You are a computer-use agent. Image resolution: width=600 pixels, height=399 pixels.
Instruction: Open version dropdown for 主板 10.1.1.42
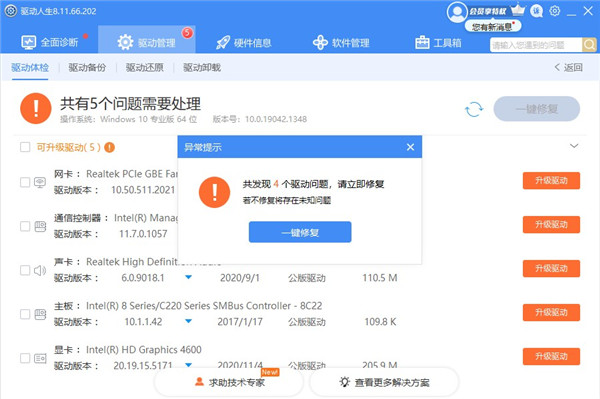coord(188,321)
